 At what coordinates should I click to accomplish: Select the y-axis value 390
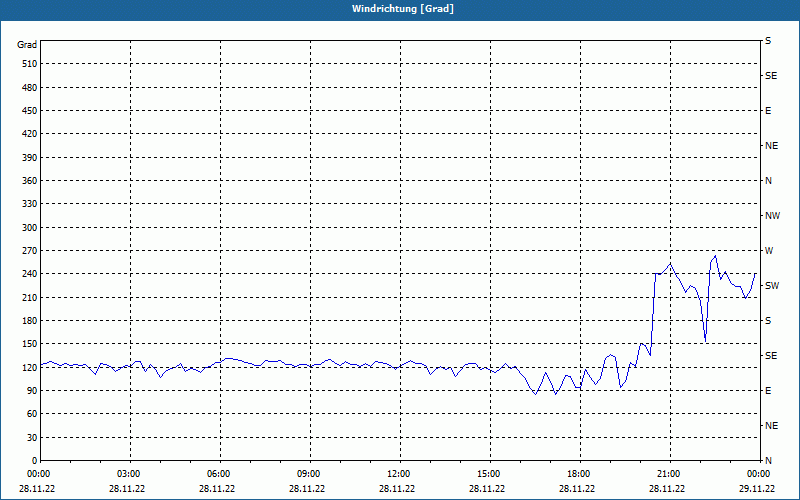(x=30, y=157)
